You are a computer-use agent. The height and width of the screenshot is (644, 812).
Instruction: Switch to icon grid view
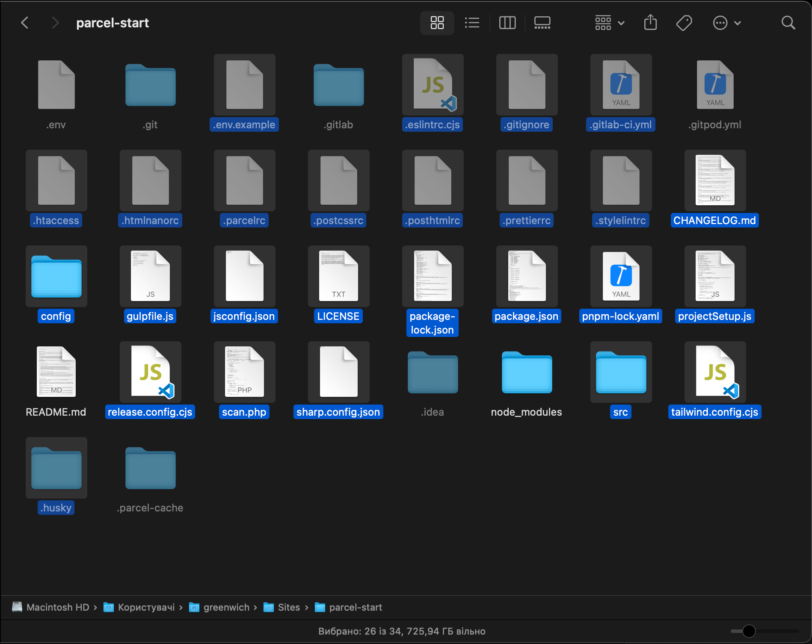437,23
